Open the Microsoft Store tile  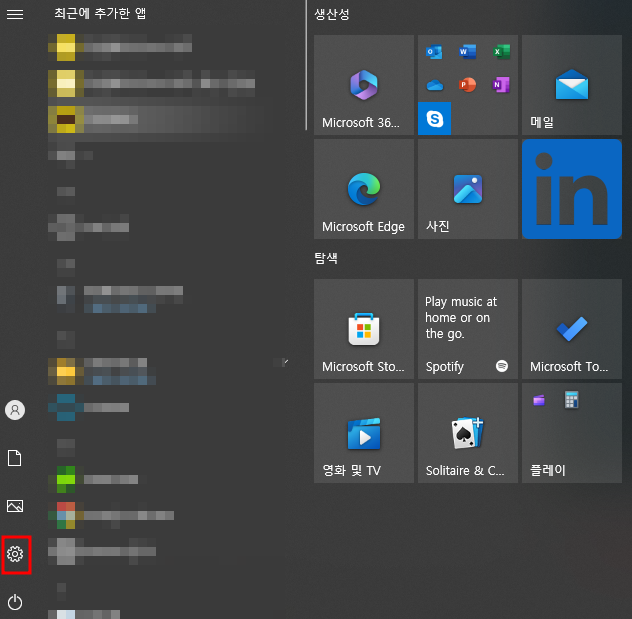click(x=364, y=329)
